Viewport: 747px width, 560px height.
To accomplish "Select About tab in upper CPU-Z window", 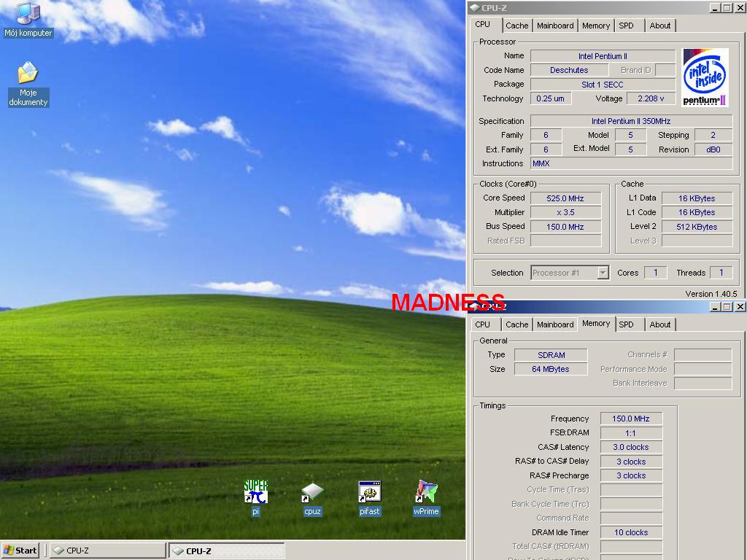I will [x=660, y=26].
